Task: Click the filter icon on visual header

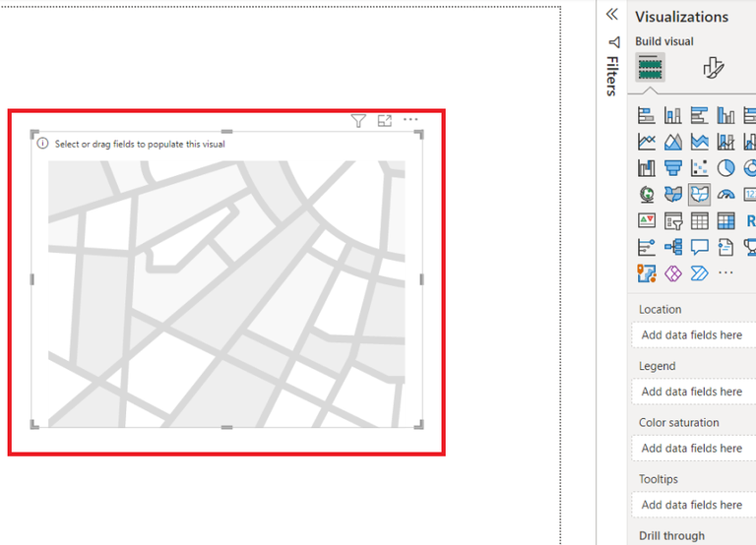Action: click(x=358, y=120)
